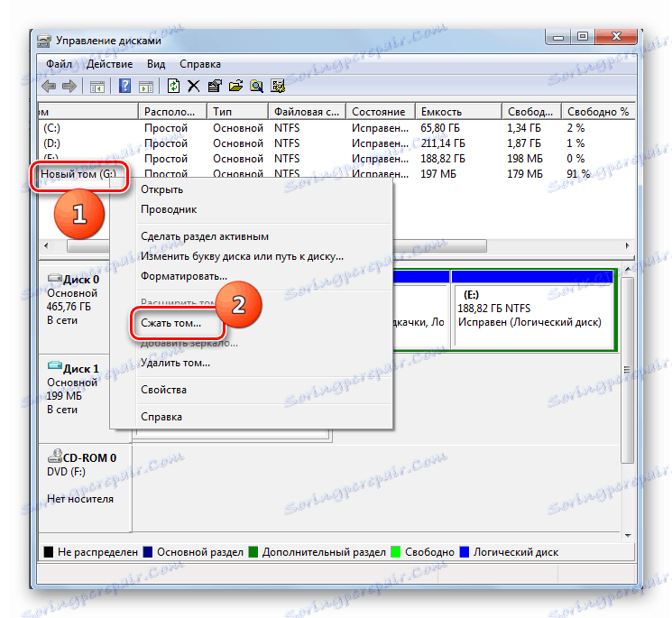
Task: Click the 211,14 ГБ capacity cell
Action: [x=443, y=143]
